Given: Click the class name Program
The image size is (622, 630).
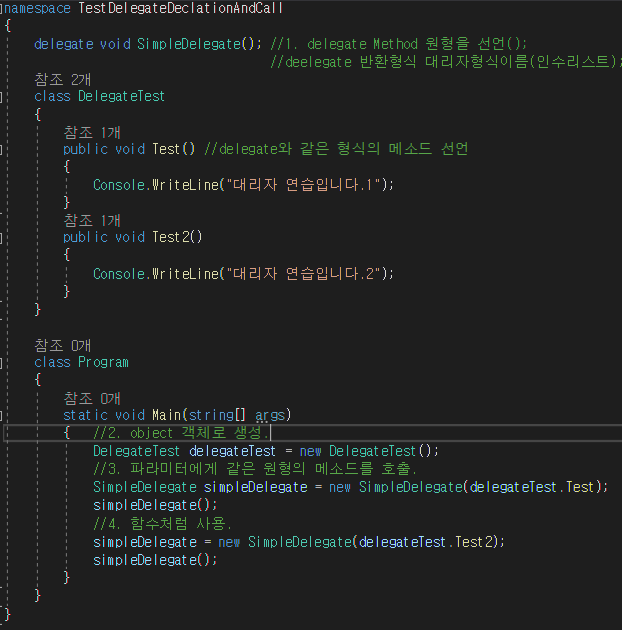Looking at the screenshot, I should pos(103,362).
